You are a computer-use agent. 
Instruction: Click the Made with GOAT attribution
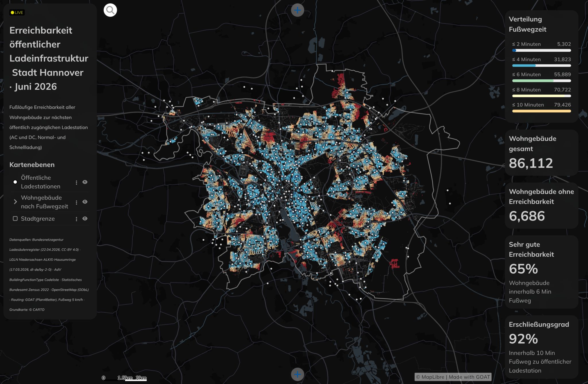[x=469, y=377]
